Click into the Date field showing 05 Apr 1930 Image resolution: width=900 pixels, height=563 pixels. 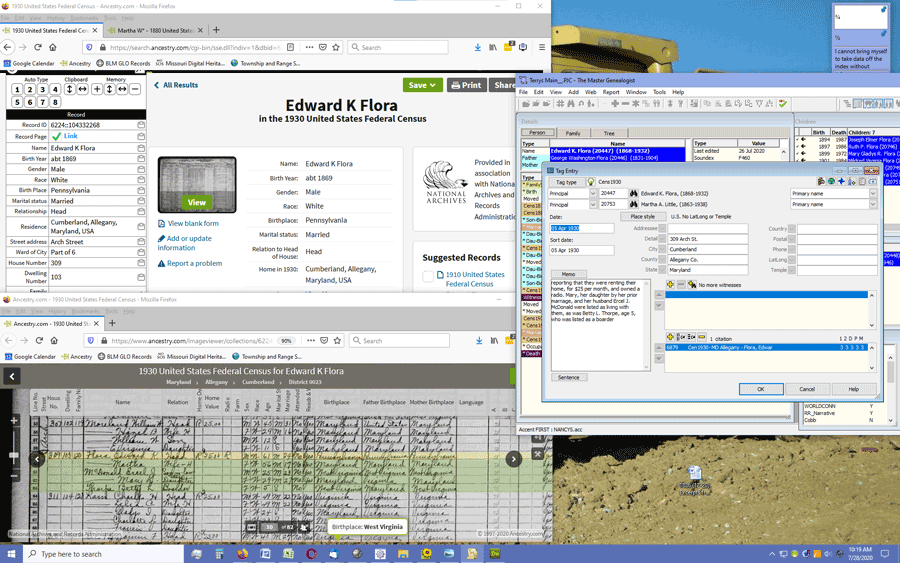point(581,228)
